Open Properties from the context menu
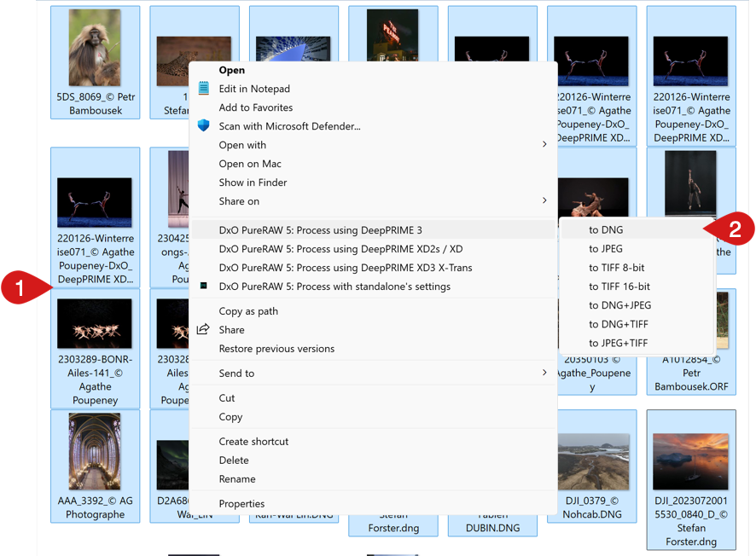Viewport: 756px width, 556px height. [x=241, y=503]
